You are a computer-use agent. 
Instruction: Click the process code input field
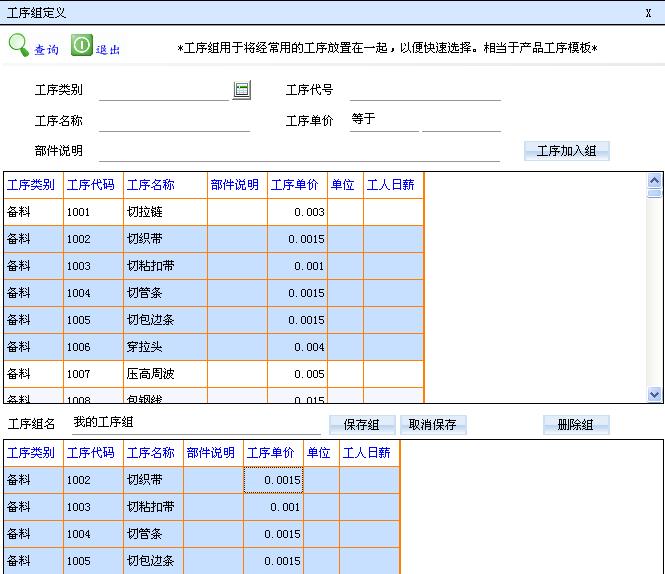click(424, 91)
